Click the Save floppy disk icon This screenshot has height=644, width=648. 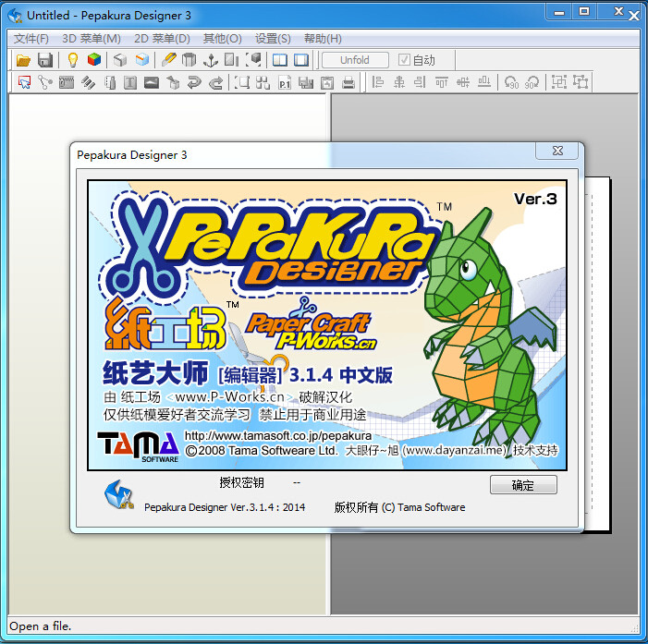[x=45, y=60]
